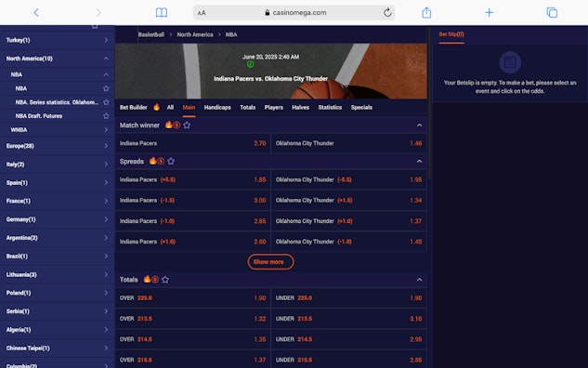Select Oklahoma City Thunder (+1.0) at 1.37
This screenshot has width=588, height=368.
click(348, 221)
